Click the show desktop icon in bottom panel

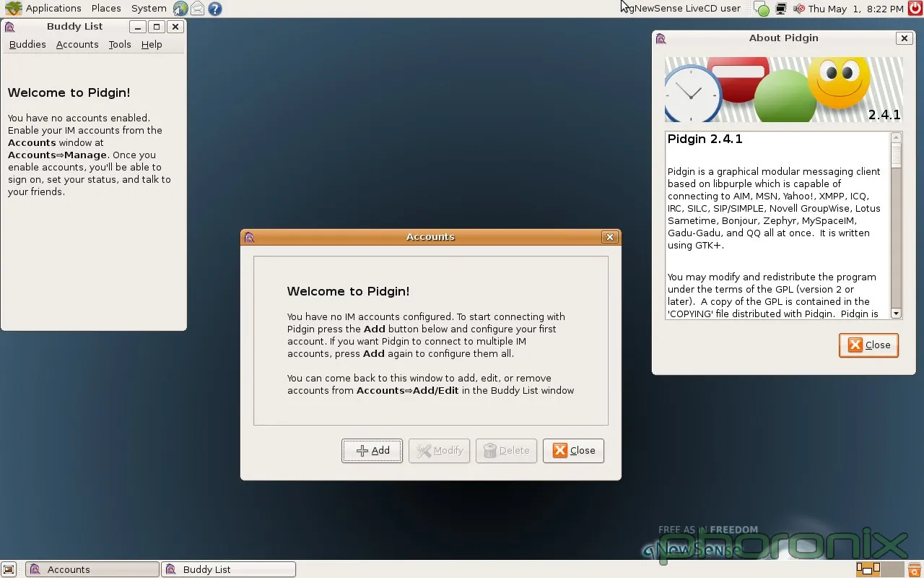(9, 569)
